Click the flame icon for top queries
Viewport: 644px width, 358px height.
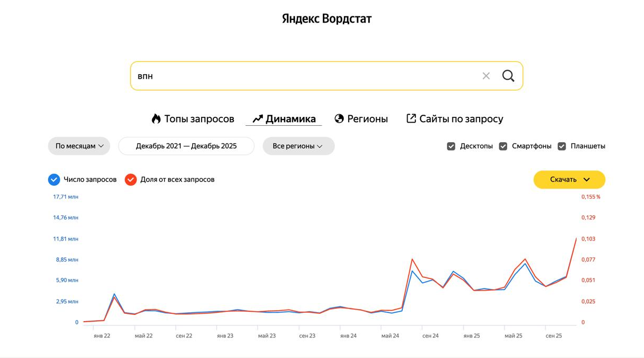coord(156,119)
